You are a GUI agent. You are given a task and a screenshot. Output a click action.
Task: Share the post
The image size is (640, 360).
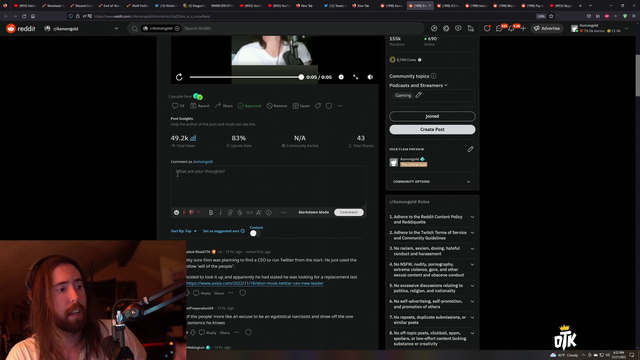[x=224, y=106]
